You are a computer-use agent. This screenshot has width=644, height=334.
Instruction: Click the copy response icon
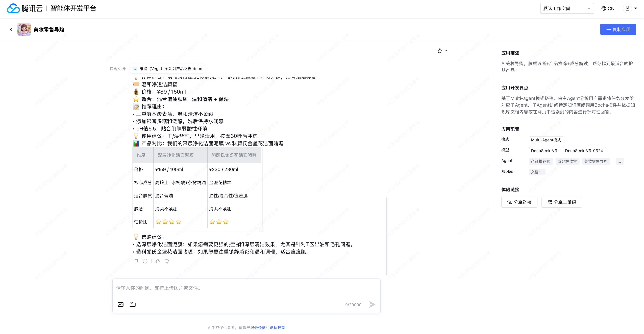(x=136, y=261)
